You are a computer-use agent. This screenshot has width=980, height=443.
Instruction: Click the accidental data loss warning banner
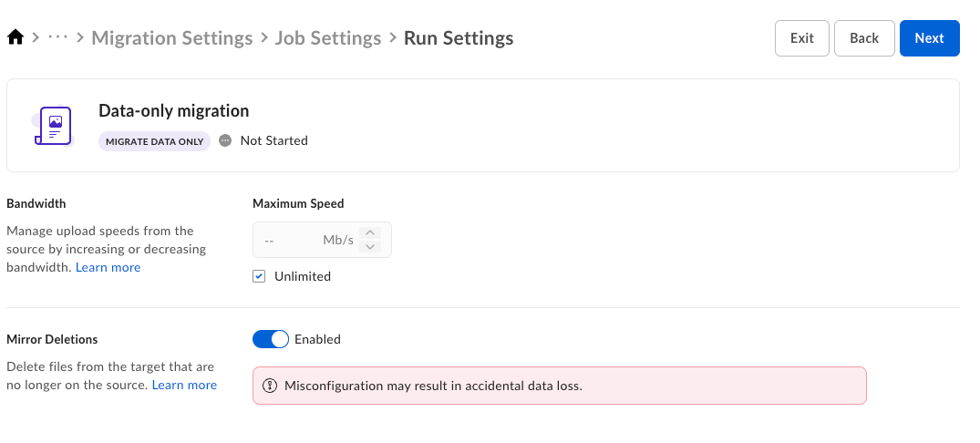559,386
